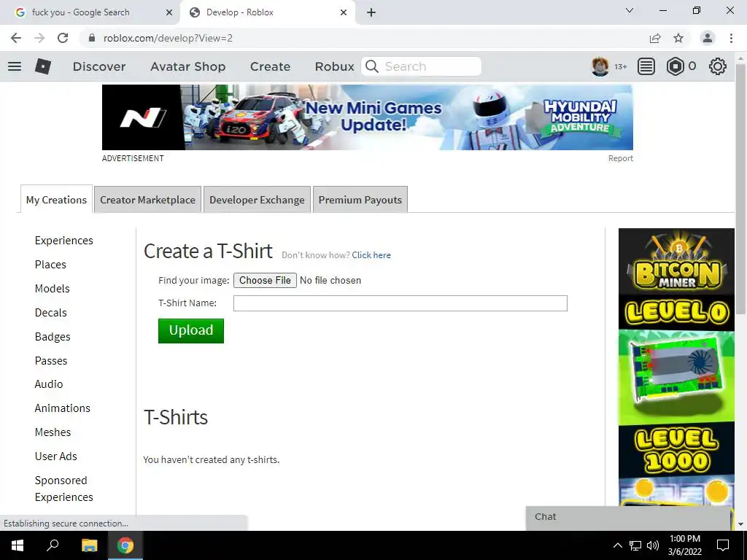
Task: Open the Chrome profile avatar icon
Action: click(x=708, y=38)
